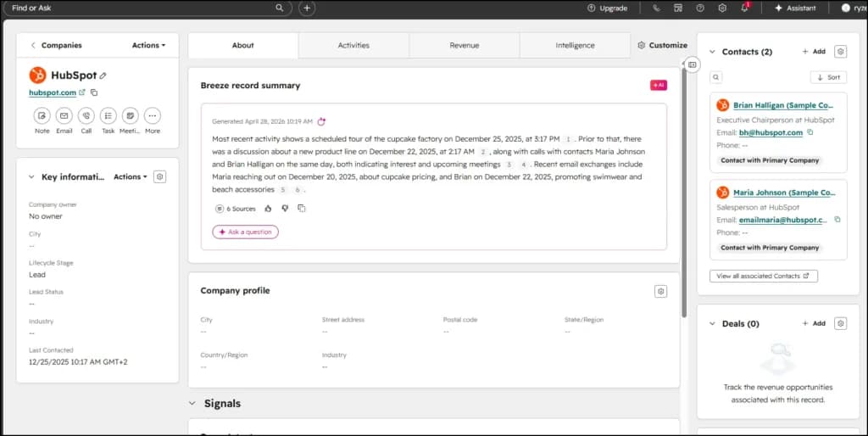Image resolution: width=868 pixels, height=436 pixels.
Task: Click Ask a question button
Action: pos(245,232)
